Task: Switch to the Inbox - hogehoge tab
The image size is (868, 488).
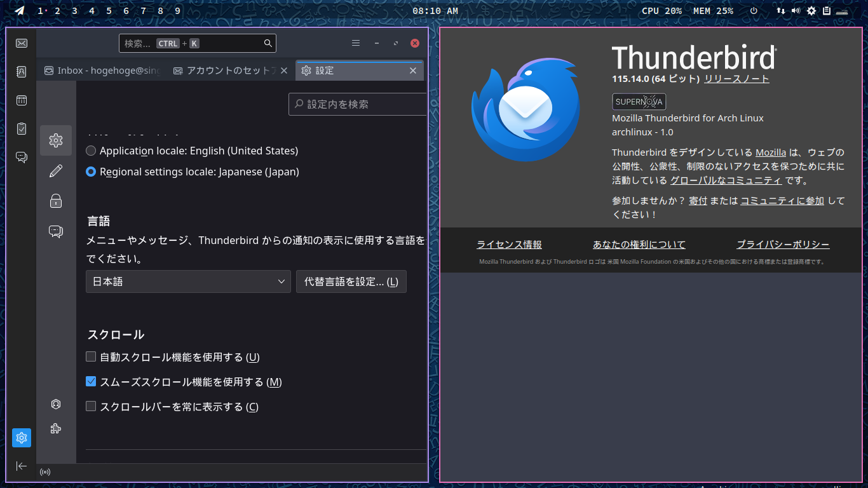Action: tap(102, 71)
